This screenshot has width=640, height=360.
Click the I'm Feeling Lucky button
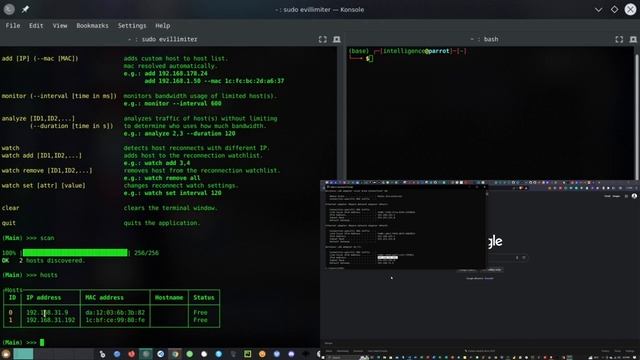[492, 270]
